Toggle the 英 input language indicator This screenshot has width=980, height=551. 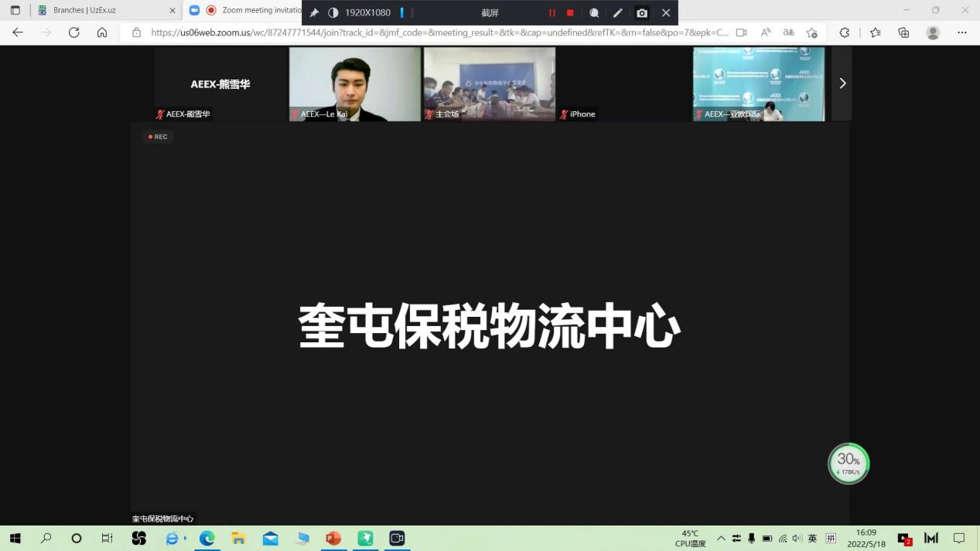point(812,539)
